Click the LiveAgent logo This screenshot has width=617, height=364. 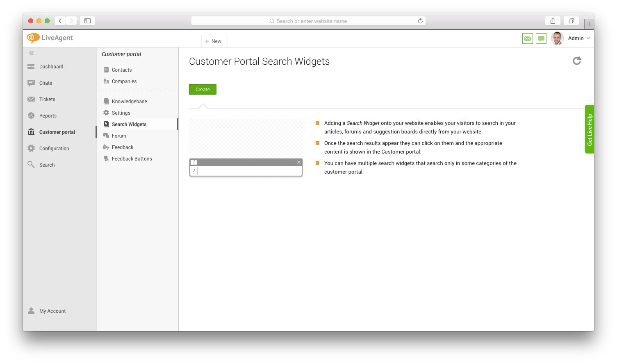pos(50,38)
